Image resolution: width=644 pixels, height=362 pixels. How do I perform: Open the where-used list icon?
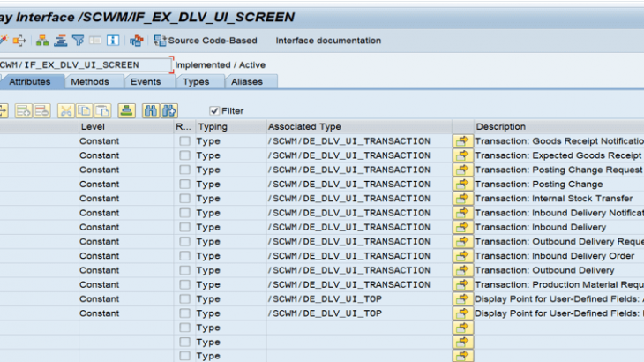pos(19,41)
